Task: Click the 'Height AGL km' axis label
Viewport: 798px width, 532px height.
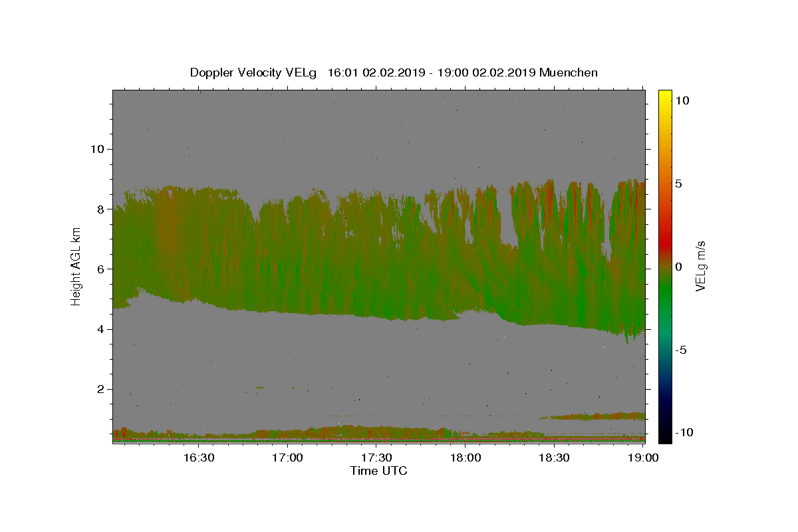Action: (76, 267)
